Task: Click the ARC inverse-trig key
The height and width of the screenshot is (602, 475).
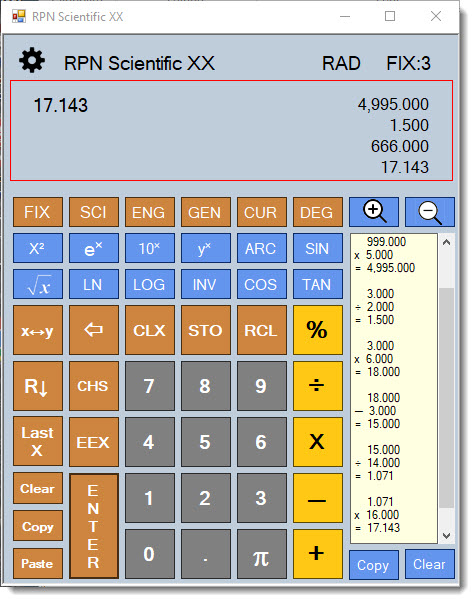Action: (x=261, y=248)
